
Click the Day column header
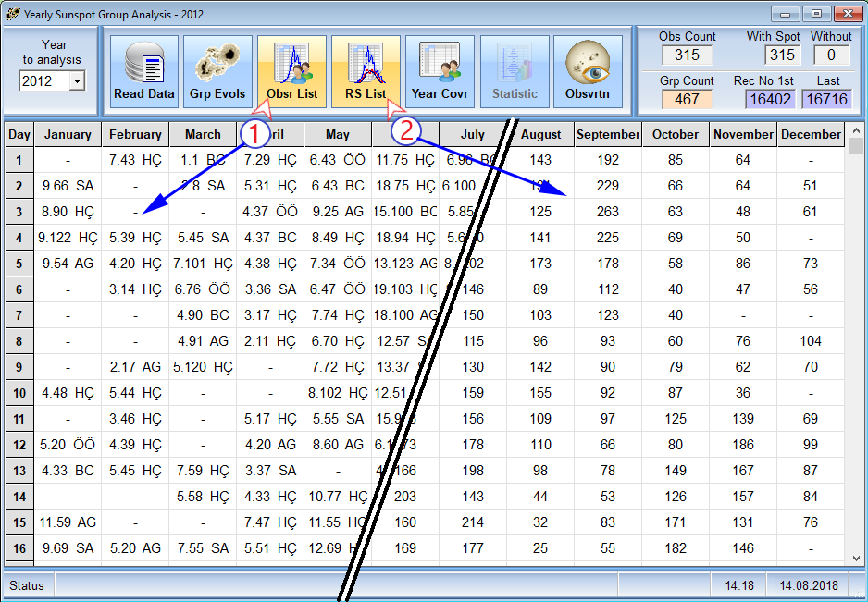tap(19, 134)
